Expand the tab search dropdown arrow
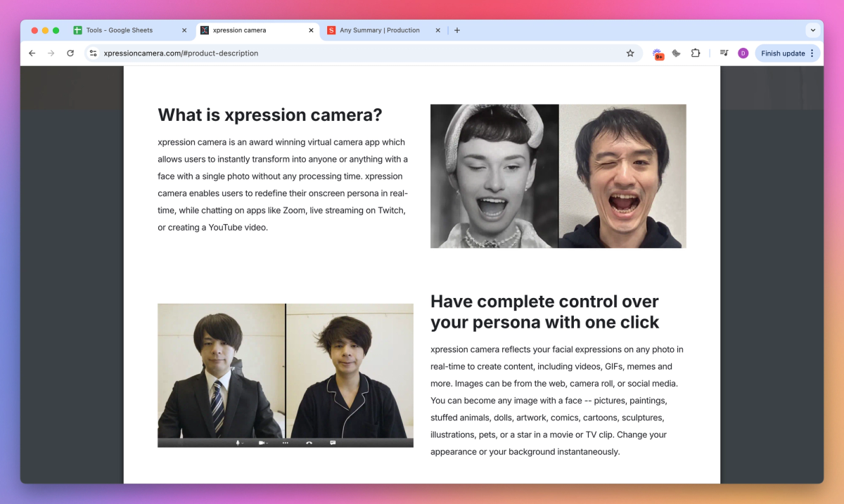 [813, 30]
